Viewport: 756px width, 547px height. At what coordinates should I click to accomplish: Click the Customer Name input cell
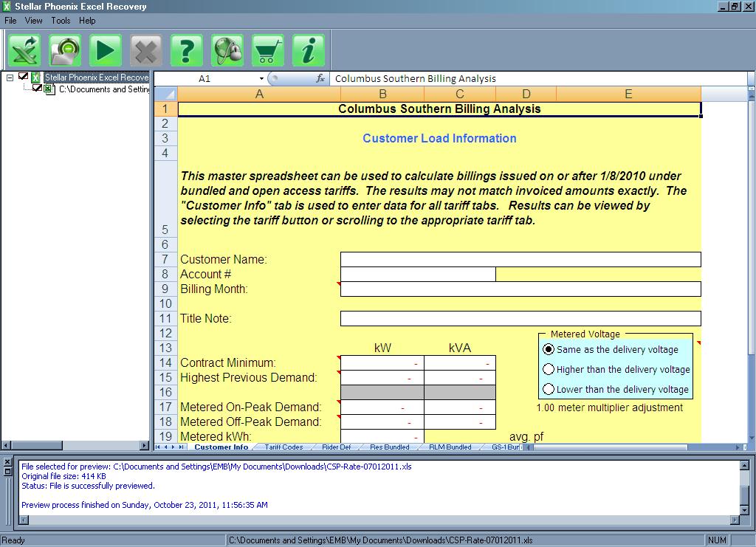pyautogui.click(x=520, y=259)
